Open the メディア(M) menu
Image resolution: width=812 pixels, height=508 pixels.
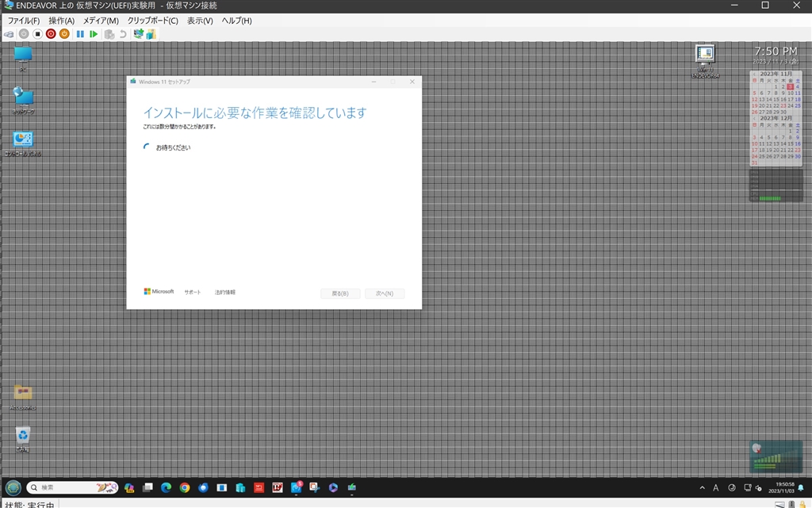pos(101,21)
